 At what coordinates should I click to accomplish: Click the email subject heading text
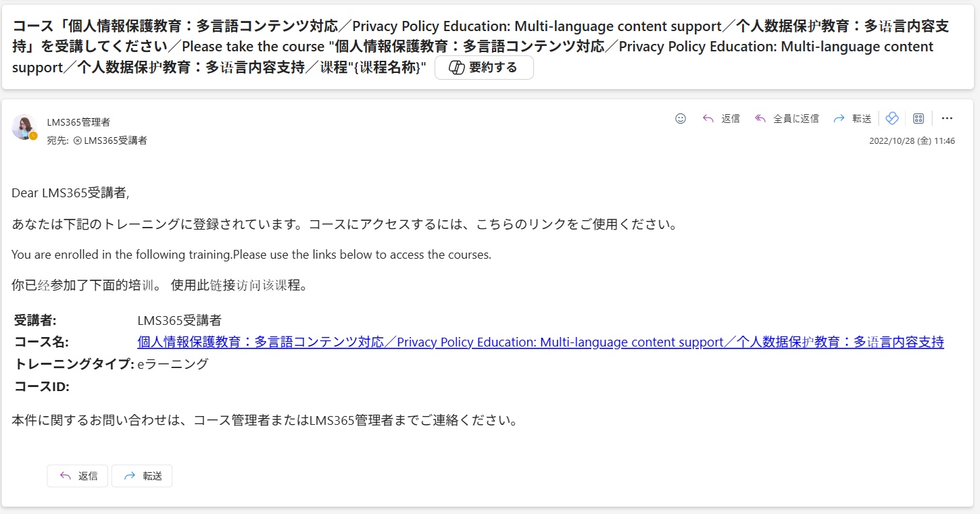(480, 47)
